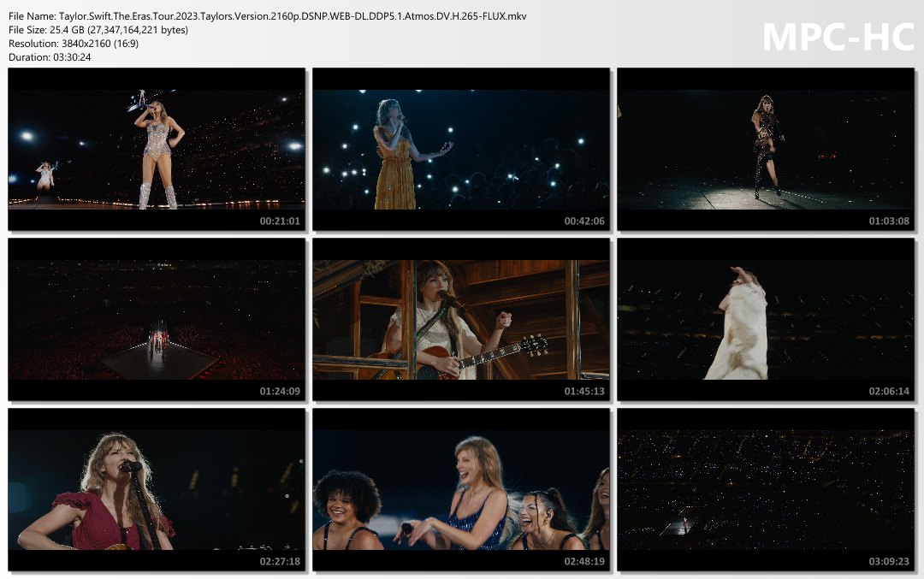The image size is (924, 579).
Task: Click the white dress thumbnail at 02:06:14
Action: 766,319
